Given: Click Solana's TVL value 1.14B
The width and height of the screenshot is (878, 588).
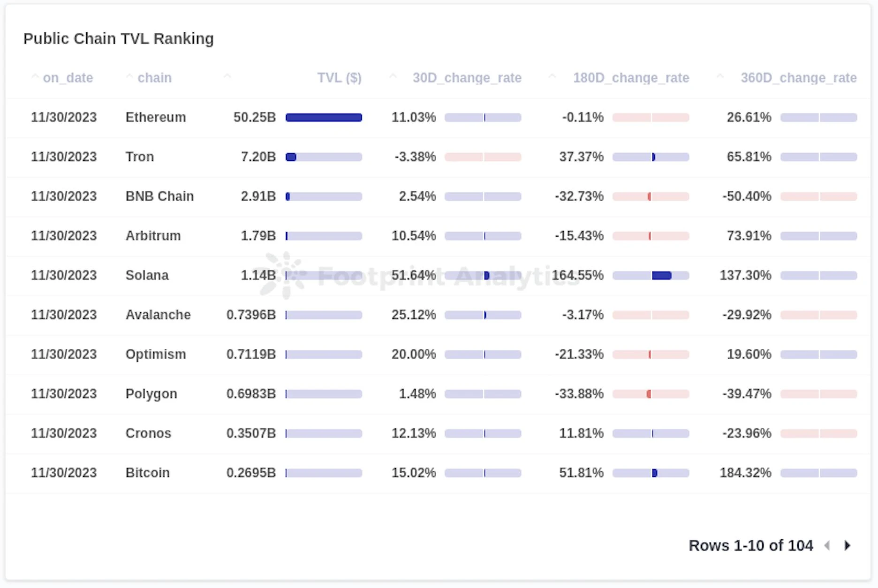Looking at the screenshot, I should tap(258, 275).
